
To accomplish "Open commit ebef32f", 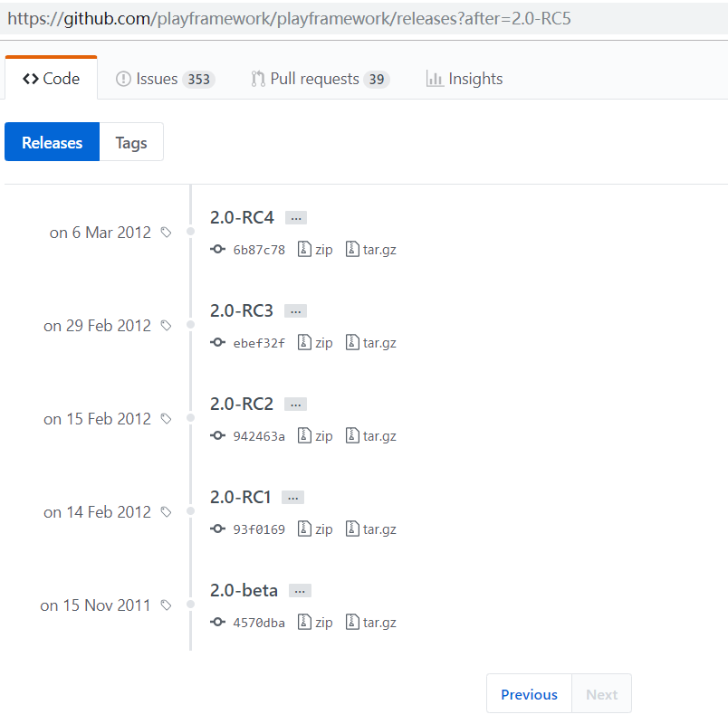I will [x=259, y=343].
